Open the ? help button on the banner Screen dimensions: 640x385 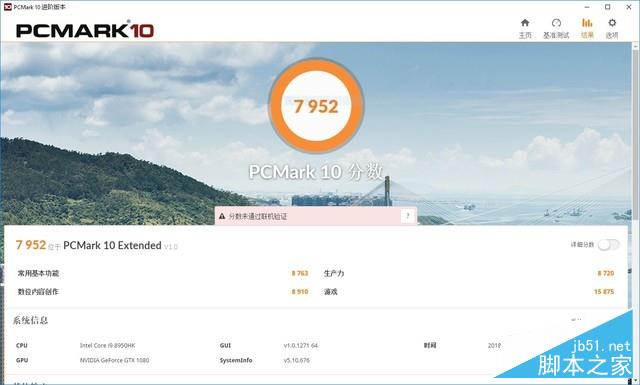[408, 216]
